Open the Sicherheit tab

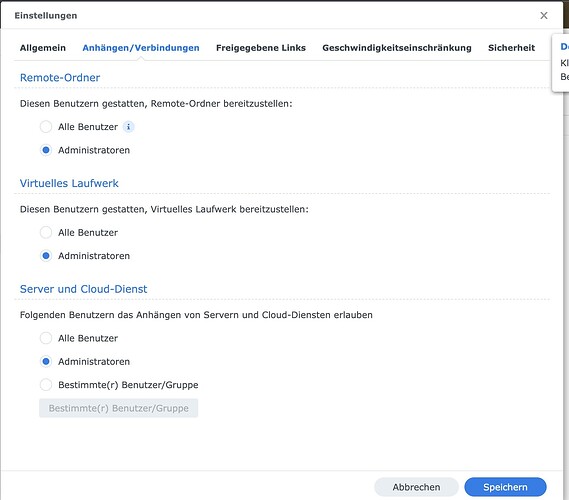pyautogui.click(x=511, y=48)
